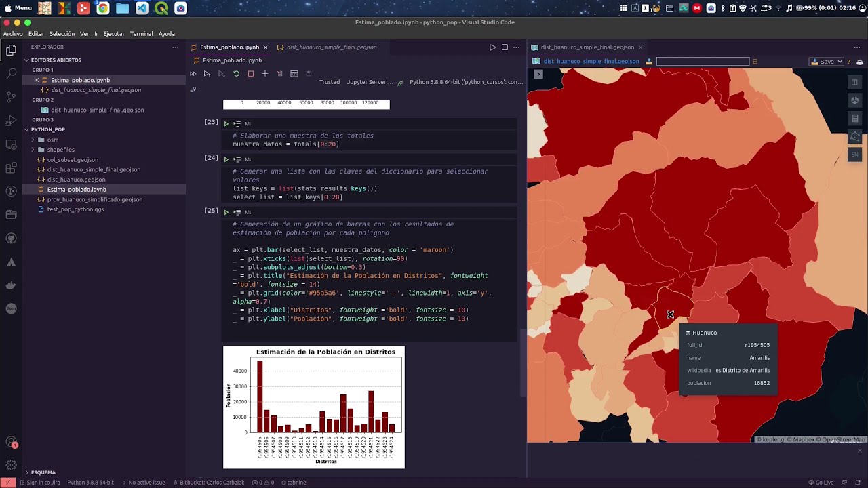Open more actions for notebook editor
The image size is (868, 488).
pos(517,47)
